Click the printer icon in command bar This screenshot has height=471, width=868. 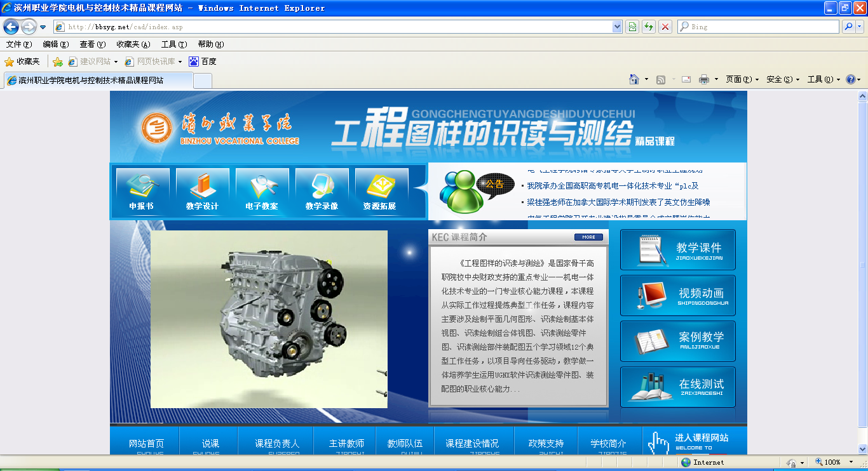tap(704, 79)
